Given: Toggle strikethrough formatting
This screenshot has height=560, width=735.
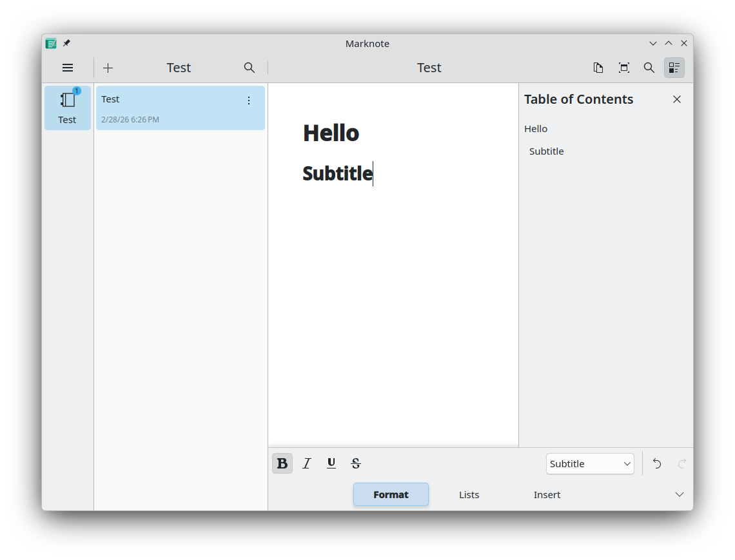Looking at the screenshot, I should [x=356, y=463].
